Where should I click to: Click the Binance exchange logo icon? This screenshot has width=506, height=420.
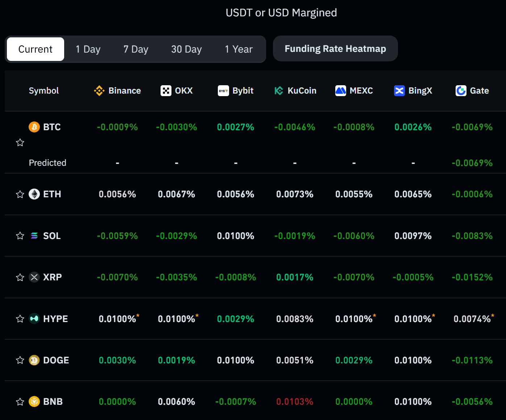point(99,91)
